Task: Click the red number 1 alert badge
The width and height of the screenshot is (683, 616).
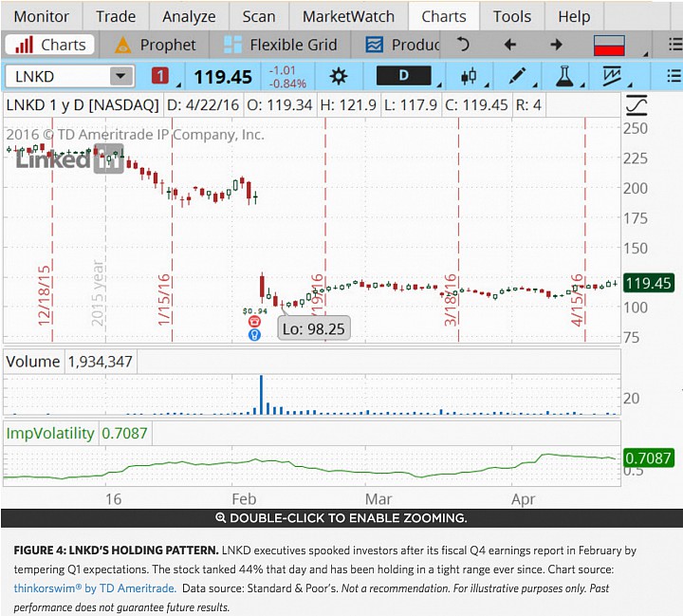Action: (x=160, y=76)
